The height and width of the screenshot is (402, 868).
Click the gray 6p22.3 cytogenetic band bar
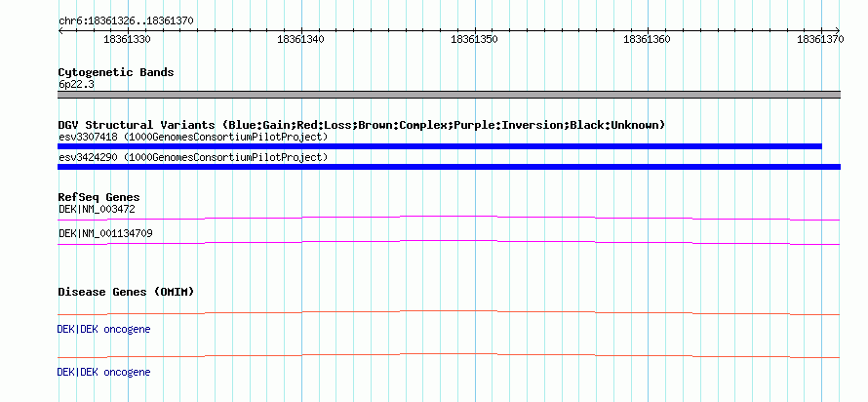(x=449, y=94)
